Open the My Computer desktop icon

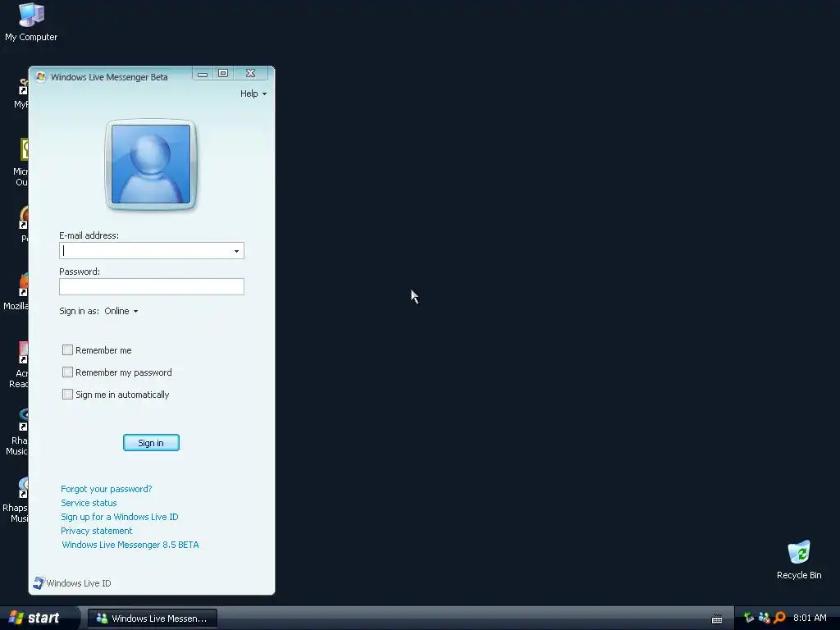click(x=31, y=21)
